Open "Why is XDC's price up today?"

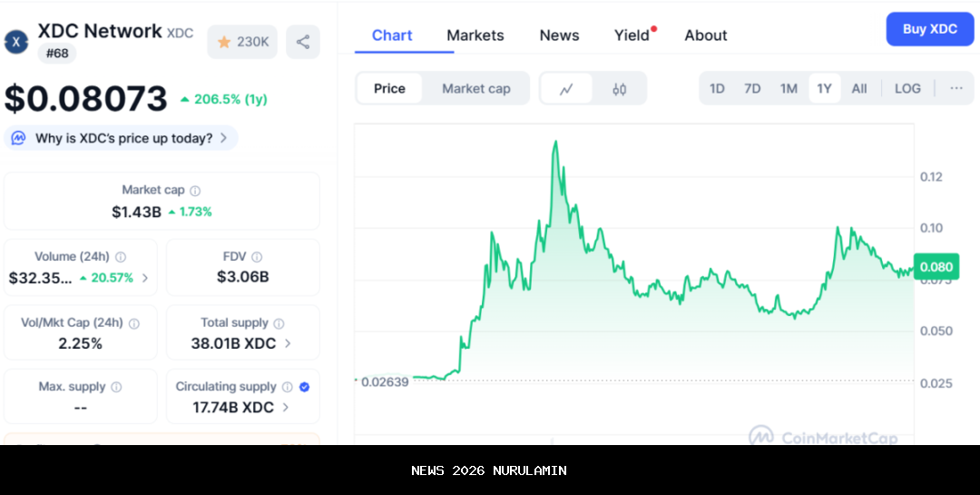[123, 138]
